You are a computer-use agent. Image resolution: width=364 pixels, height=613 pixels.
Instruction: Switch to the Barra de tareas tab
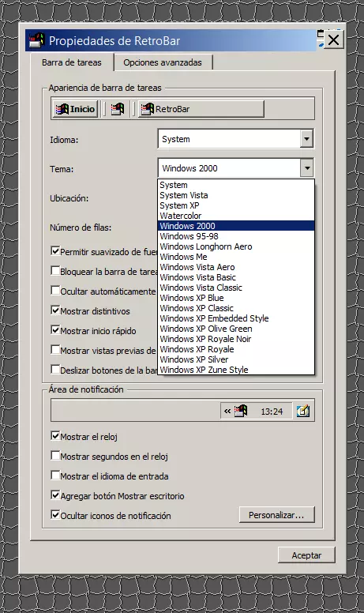(x=72, y=62)
